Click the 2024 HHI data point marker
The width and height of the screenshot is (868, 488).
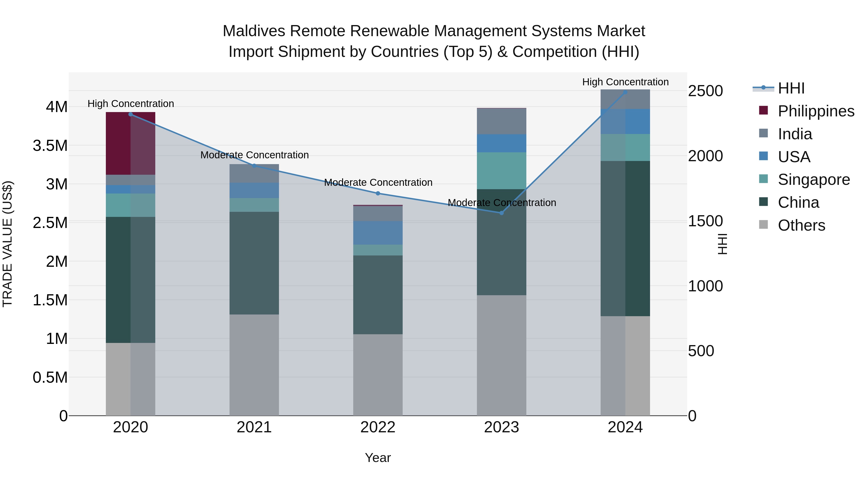[625, 92]
